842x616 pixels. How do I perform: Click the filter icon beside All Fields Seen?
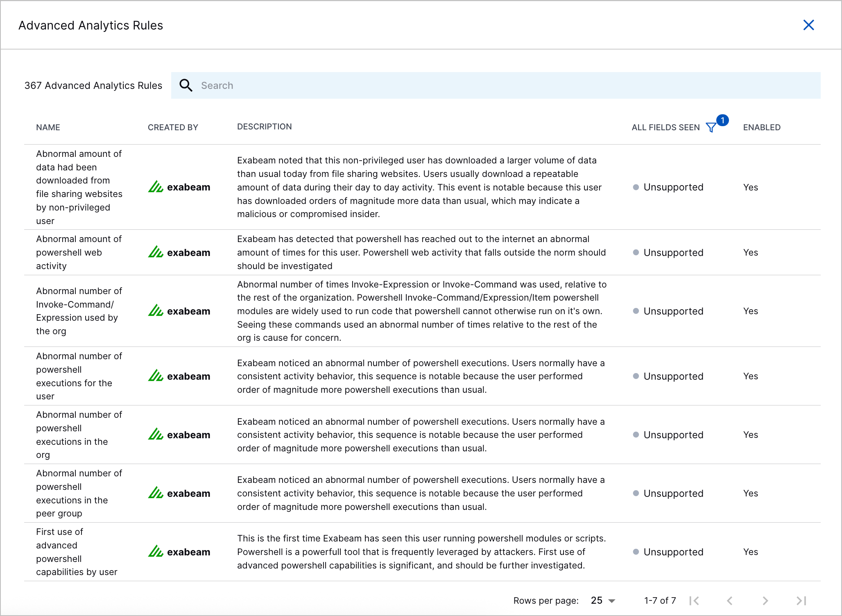[711, 128]
